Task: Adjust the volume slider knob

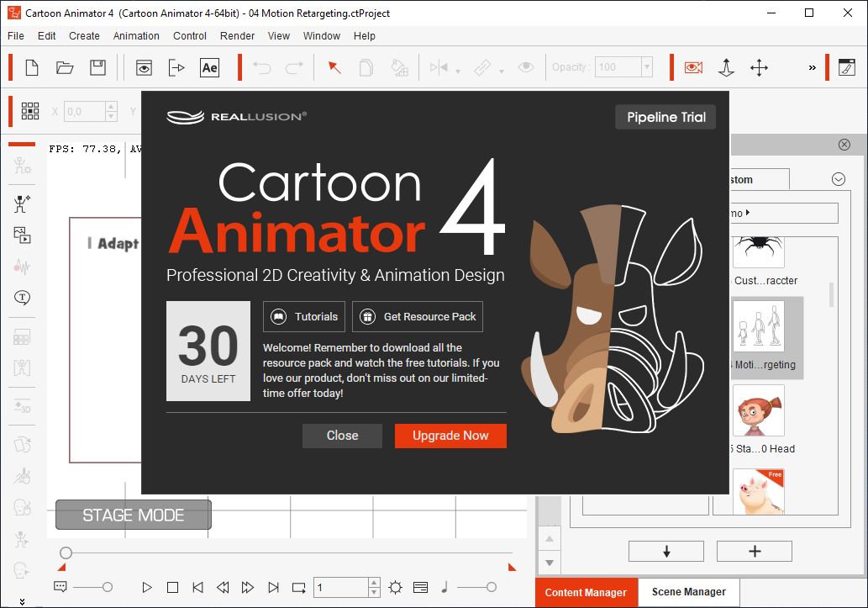Action: (x=491, y=587)
